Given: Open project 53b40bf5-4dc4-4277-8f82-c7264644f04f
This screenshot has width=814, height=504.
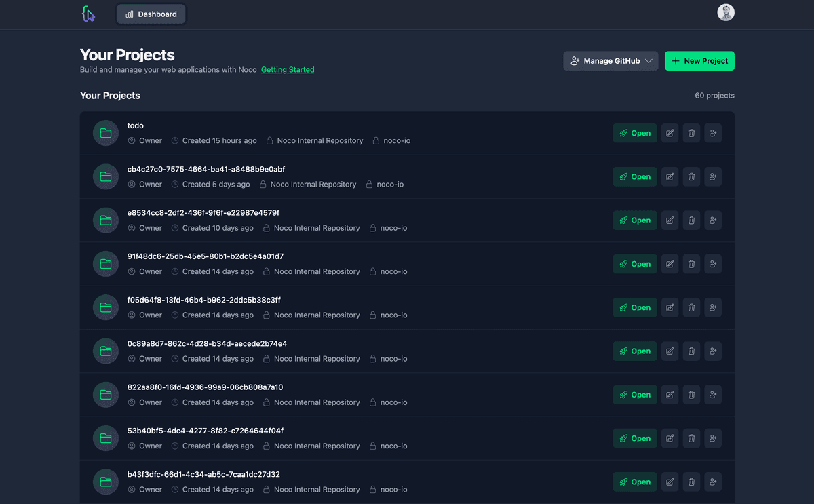Looking at the screenshot, I should coord(635,438).
